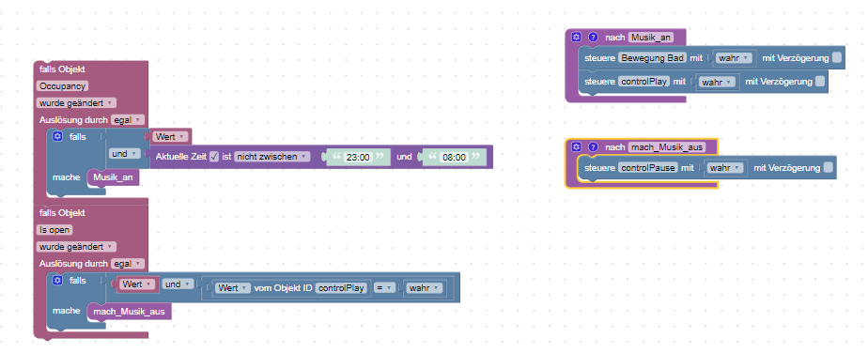Select controlPlay field after vom Objekt ID
The width and height of the screenshot is (868, 353).
(341, 287)
